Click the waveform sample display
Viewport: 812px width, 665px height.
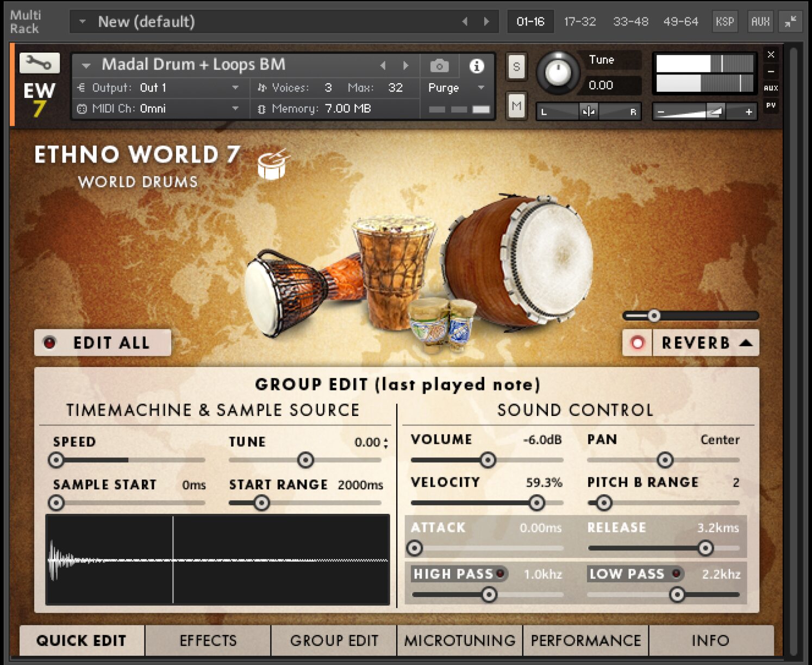click(x=217, y=560)
